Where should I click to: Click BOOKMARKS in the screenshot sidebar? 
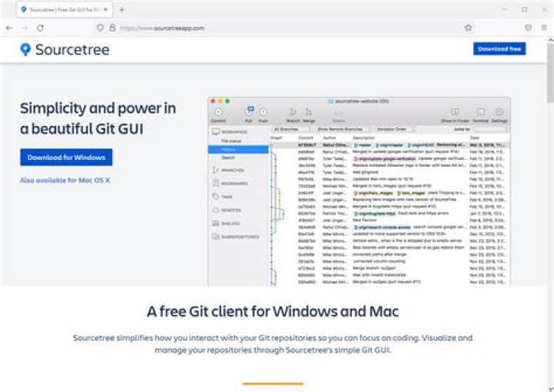pyautogui.click(x=230, y=184)
